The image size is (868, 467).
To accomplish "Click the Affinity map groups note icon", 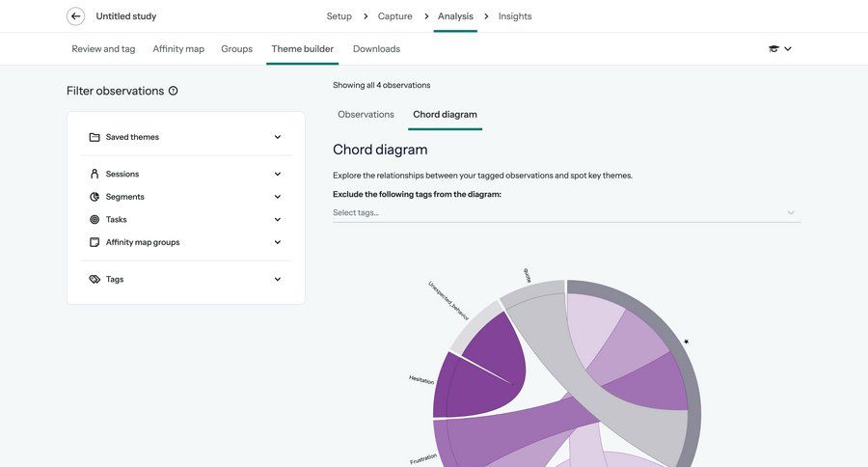I will point(95,242).
